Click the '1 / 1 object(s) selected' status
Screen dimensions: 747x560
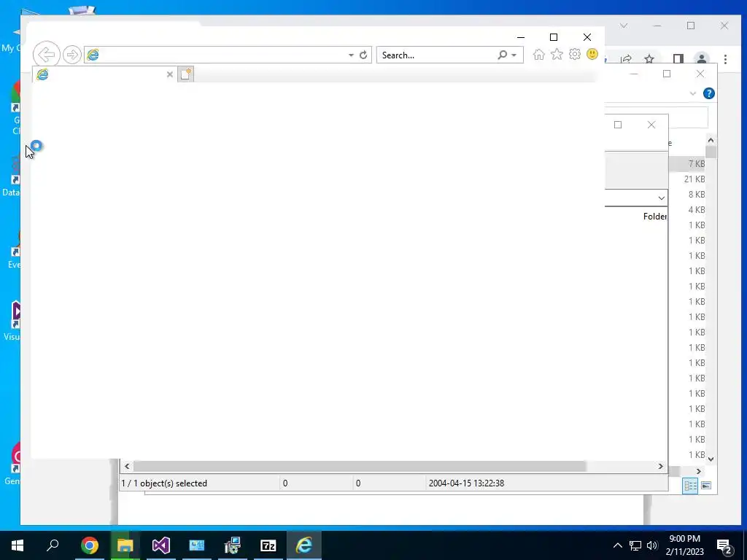click(x=164, y=483)
